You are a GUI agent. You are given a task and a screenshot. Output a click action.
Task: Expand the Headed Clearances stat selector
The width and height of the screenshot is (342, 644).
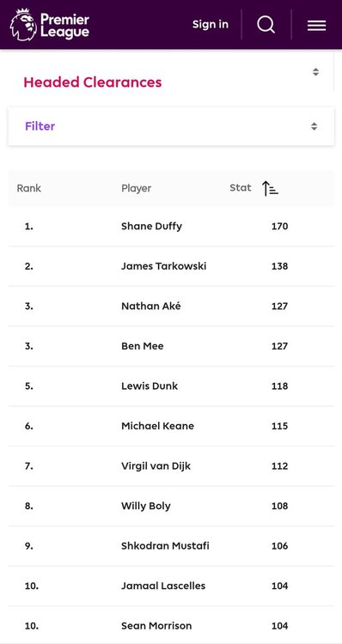(x=315, y=72)
